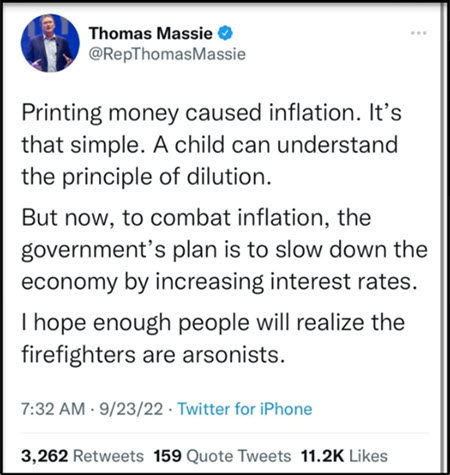Click the 7:32 AM timestamp
This screenshot has width=450, height=475.
tap(53, 409)
